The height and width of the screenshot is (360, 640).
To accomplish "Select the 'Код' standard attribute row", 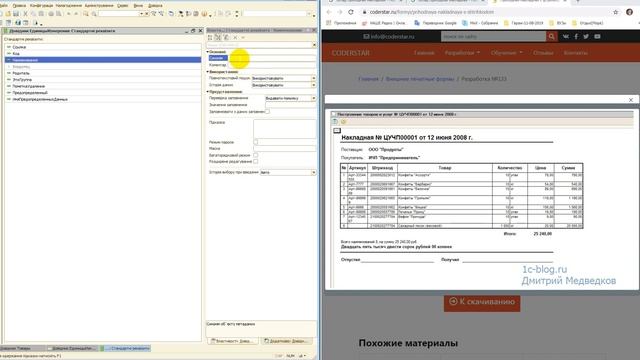I will [102, 53].
